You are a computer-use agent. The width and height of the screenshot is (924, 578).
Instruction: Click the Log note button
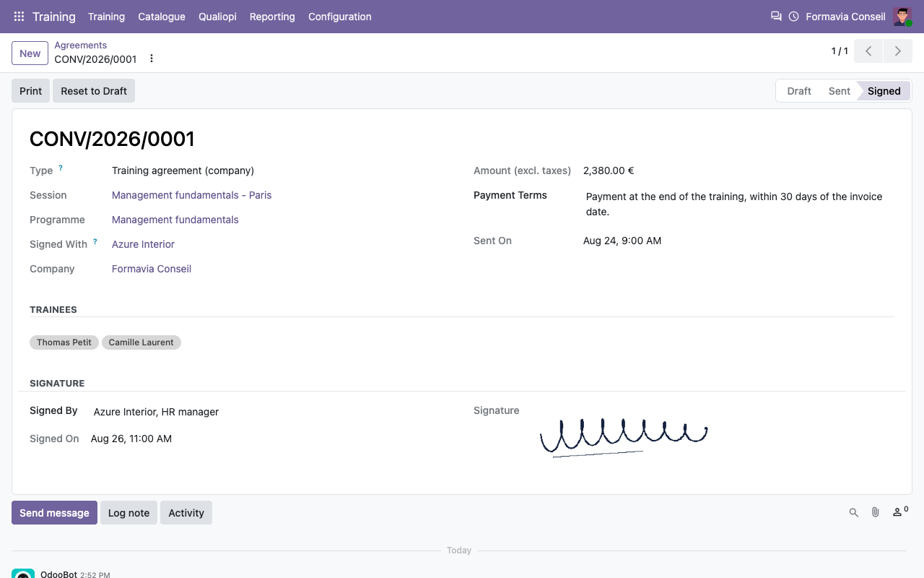[128, 512]
